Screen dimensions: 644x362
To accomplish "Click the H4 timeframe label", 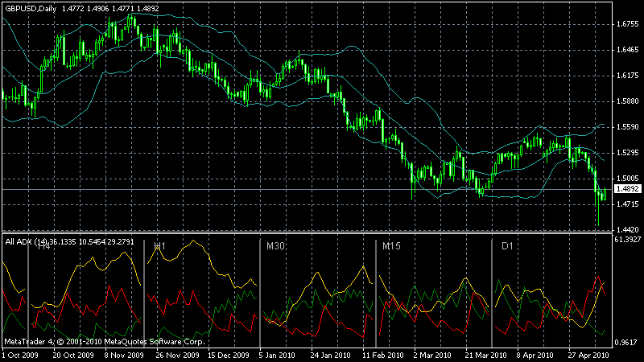I will [44, 246].
